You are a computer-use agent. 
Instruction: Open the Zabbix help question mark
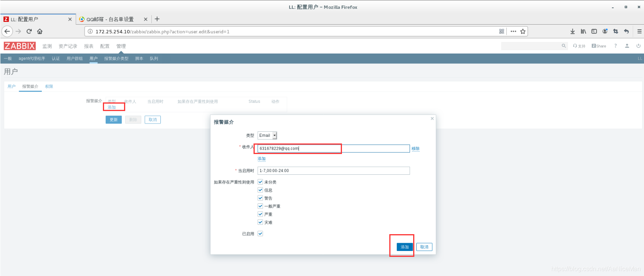615,46
